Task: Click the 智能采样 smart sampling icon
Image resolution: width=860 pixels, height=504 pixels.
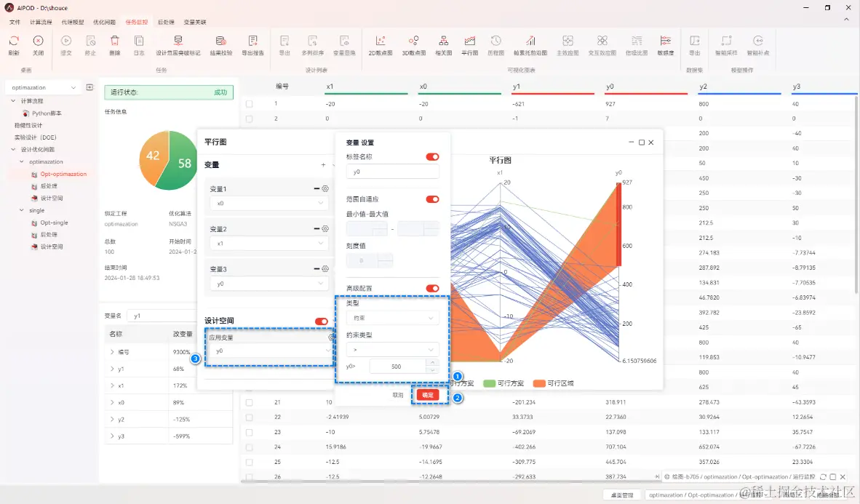Action: (x=726, y=41)
